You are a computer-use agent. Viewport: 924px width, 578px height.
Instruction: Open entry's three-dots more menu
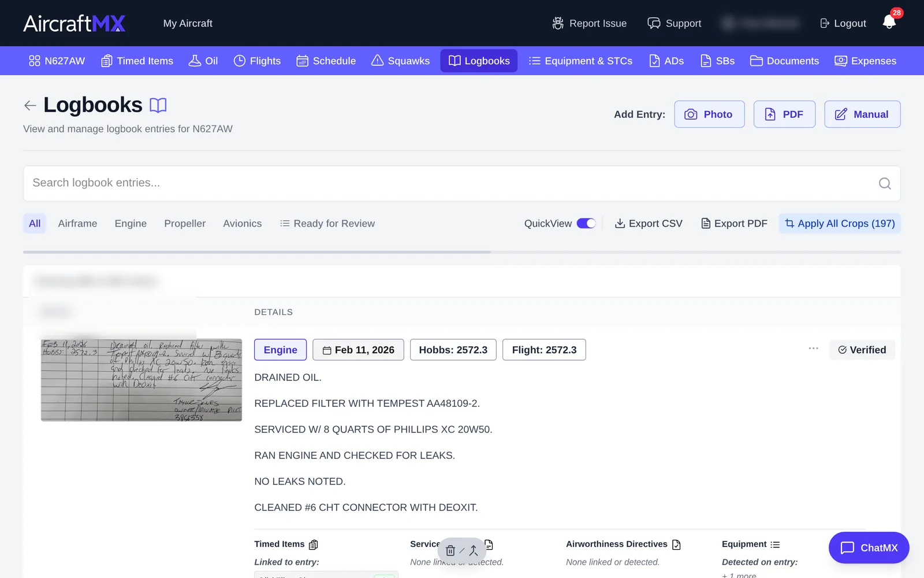pyautogui.click(x=813, y=349)
